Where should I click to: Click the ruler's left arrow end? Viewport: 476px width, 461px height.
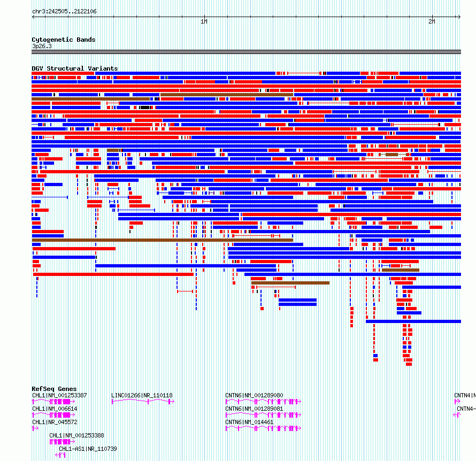coord(33,17)
